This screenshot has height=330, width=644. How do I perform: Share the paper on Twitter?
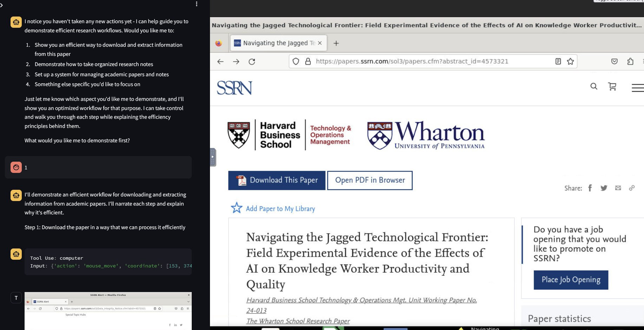(604, 188)
